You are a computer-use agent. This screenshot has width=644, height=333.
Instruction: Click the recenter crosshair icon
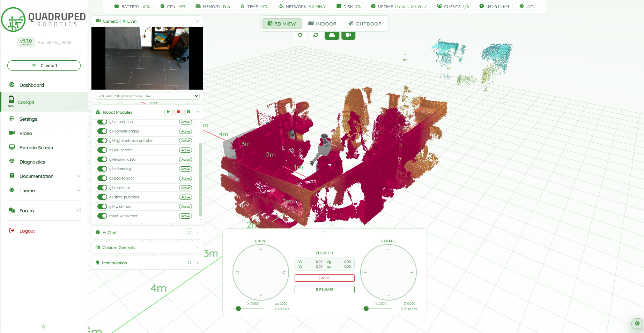[300, 35]
